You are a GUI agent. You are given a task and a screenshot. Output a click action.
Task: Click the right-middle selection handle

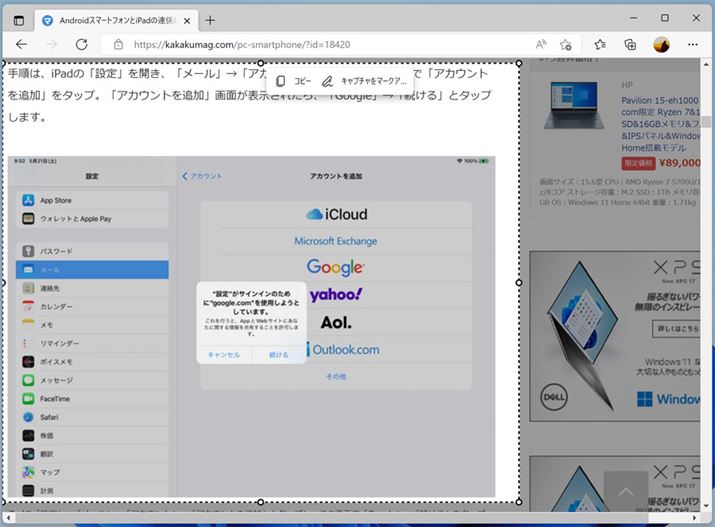(518, 283)
